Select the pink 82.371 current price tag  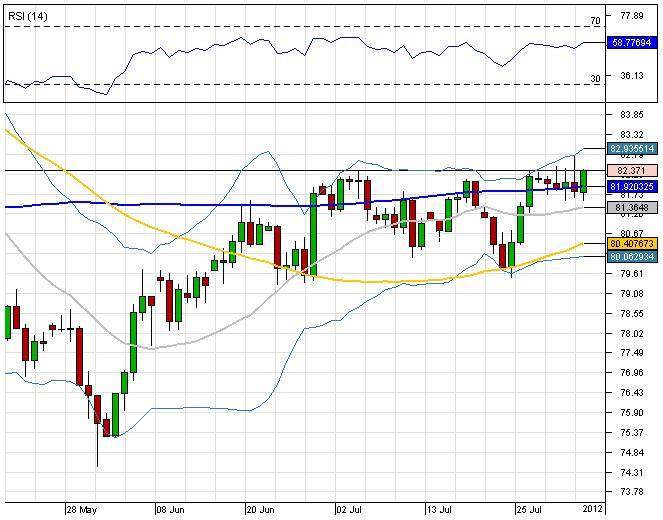632,170
